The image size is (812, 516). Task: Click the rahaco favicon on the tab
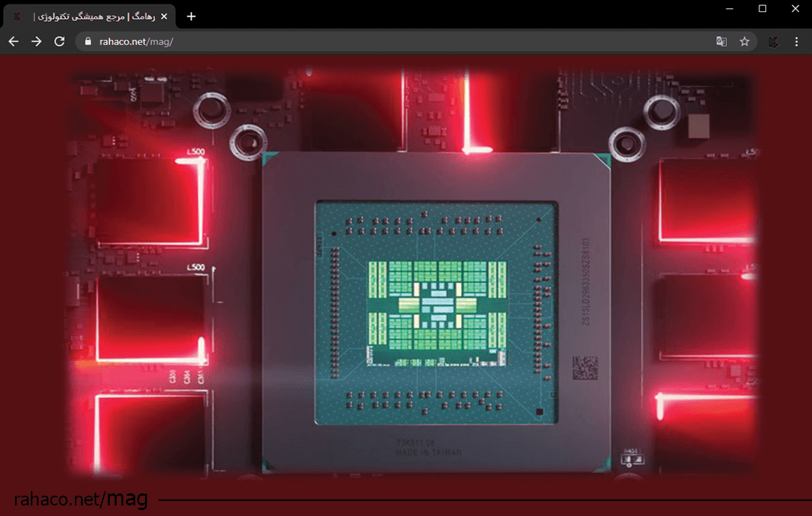[18, 15]
